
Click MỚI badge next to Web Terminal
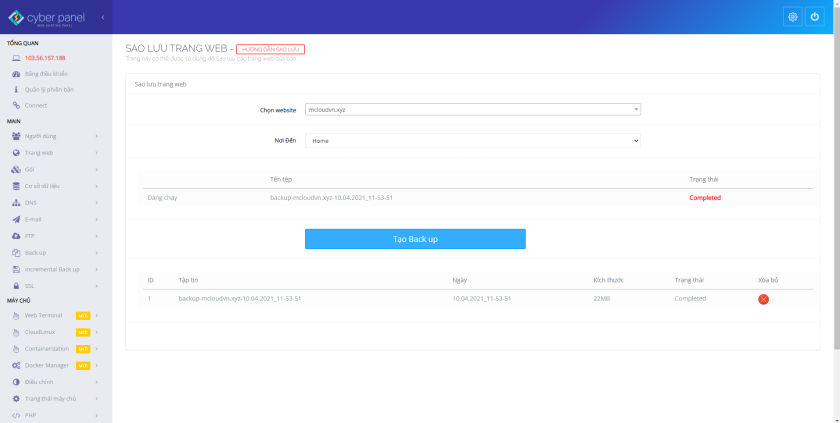pos(83,316)
